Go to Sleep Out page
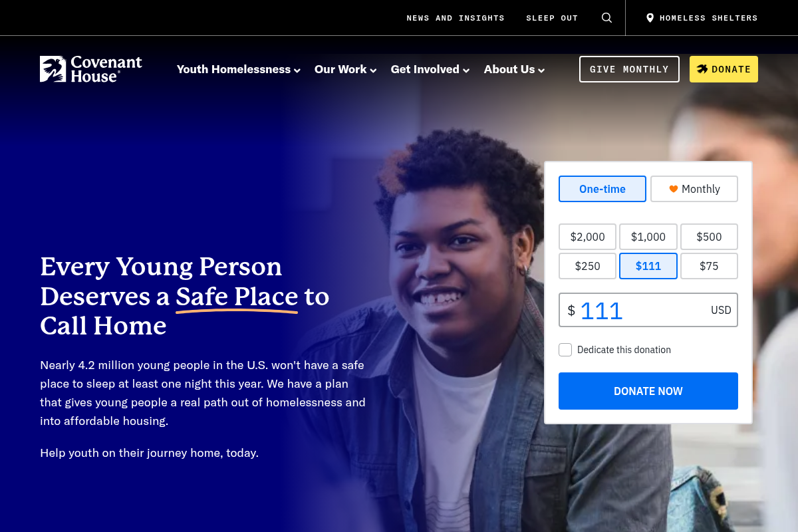Screen dimensions: 798x532 [552, 18]
